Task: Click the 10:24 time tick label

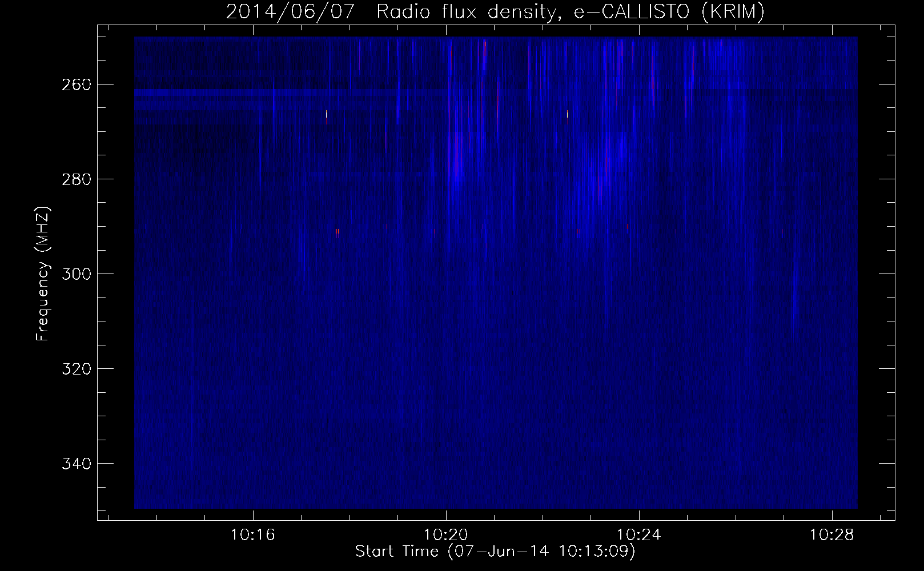Action: coord(639,535)
